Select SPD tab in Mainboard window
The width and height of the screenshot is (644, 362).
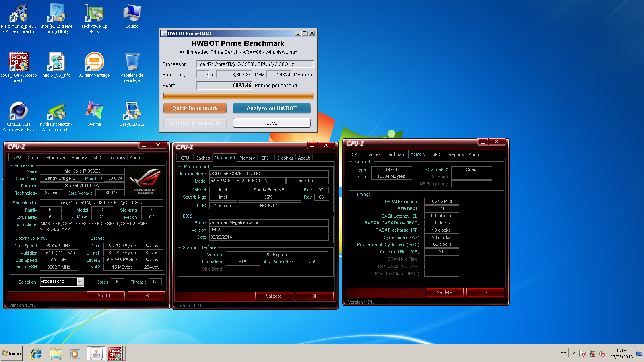pyautogui.click(x=266, y=158)
